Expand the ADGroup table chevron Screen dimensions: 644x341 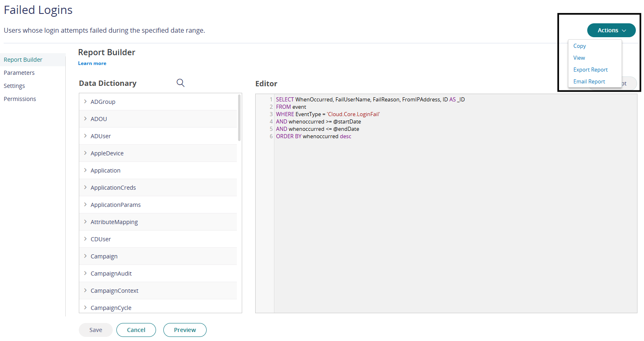85,101
